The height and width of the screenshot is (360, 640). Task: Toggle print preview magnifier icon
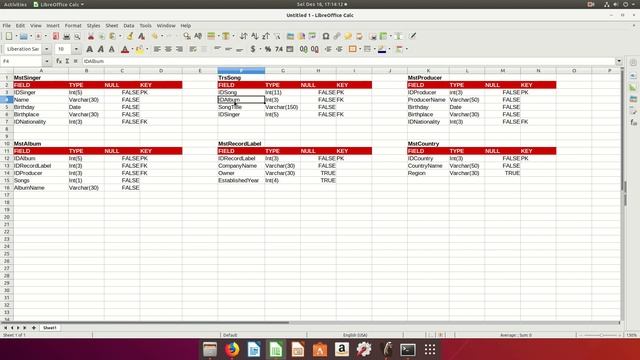(x=77, y=36)
